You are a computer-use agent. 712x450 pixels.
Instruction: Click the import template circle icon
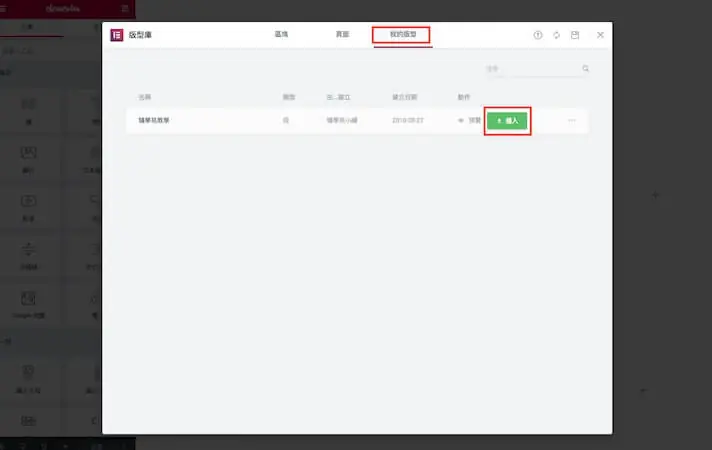tap(538, 35)
